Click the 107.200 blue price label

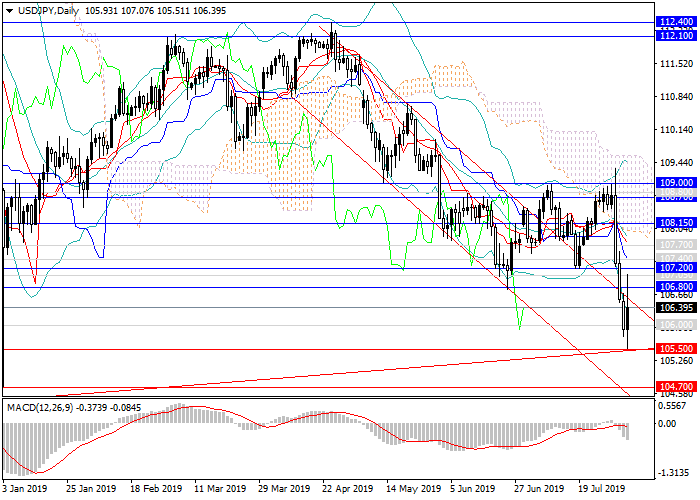tap(676, 268)
